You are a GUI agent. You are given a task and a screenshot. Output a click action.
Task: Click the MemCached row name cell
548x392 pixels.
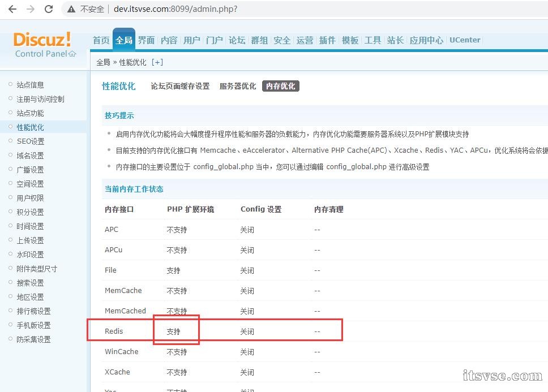(x=125, y=311)
